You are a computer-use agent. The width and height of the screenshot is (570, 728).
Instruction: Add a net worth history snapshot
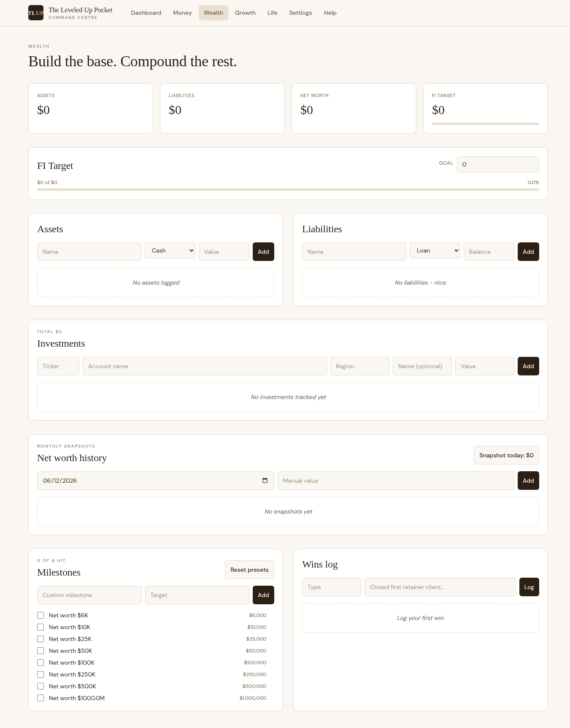coord(528,481)
